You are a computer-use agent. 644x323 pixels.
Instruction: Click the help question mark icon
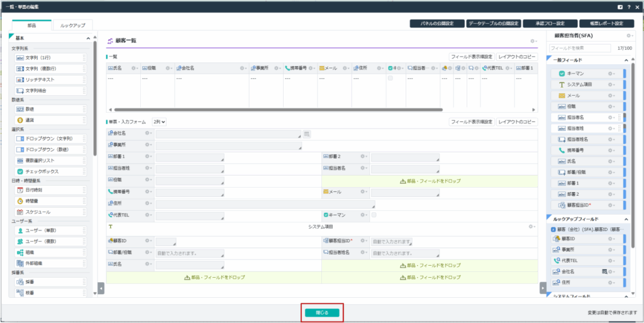click(x=628, y=6)
